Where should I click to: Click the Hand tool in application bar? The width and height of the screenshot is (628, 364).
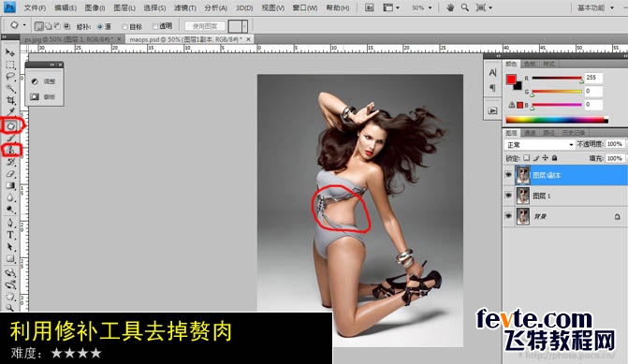pyautogui.click(x=450, y=7)
